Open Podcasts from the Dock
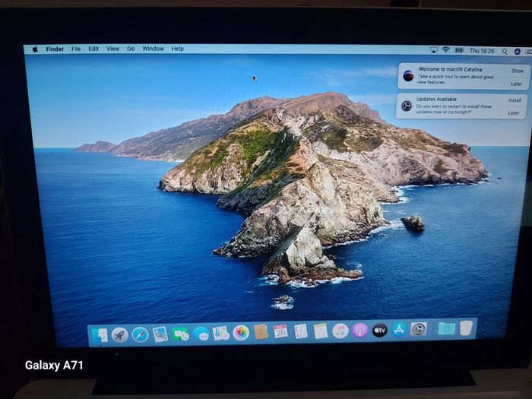This screenshot has width=532, height=399. coord(359,330)
